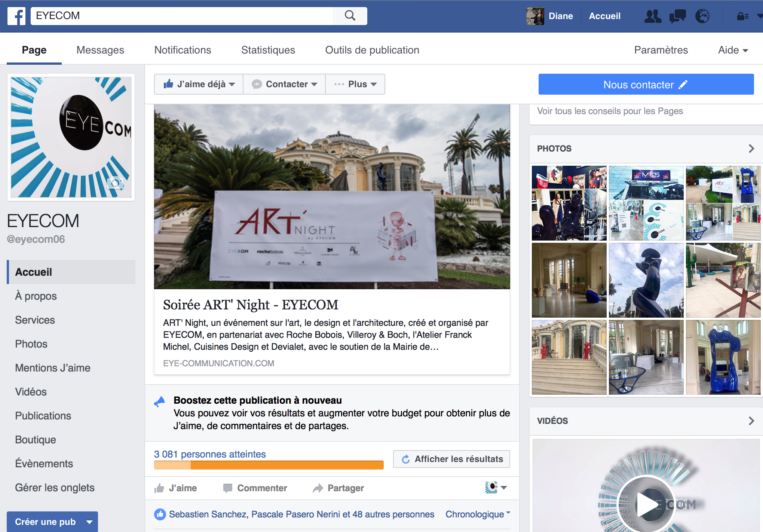Select Accueil in the left sidebar

[71, 272]
